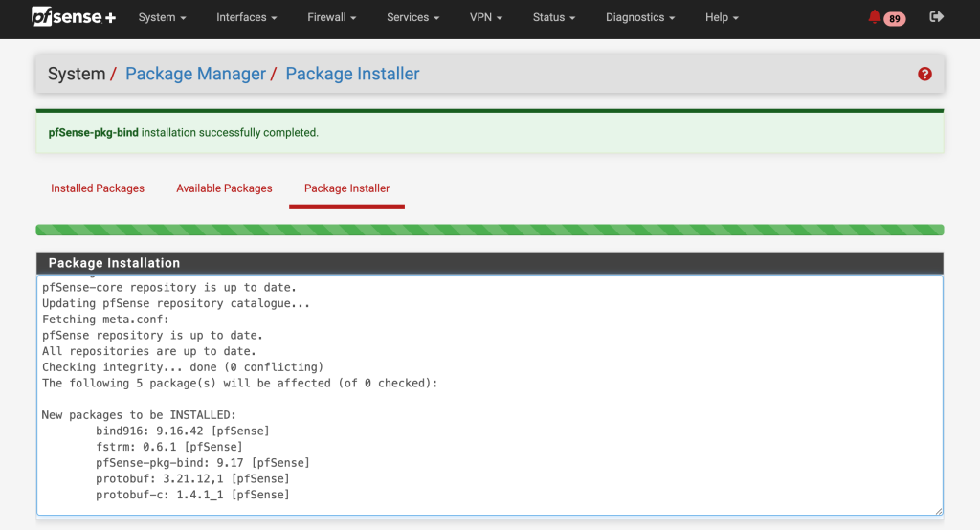Click the 'New packages to be INSTALLED:' line
Viewport: 980px width, 530px height.
[x=139, y=415]
